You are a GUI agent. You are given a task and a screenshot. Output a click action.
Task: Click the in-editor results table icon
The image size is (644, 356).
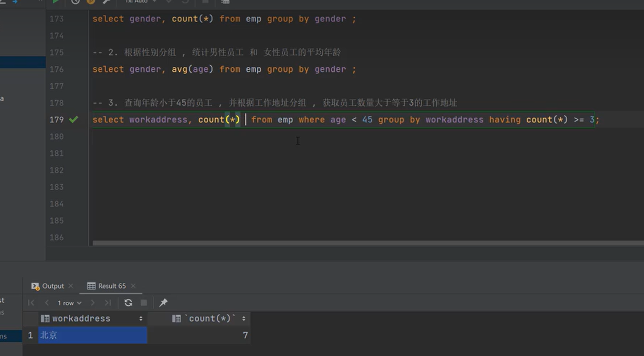(x=225, y=2)
